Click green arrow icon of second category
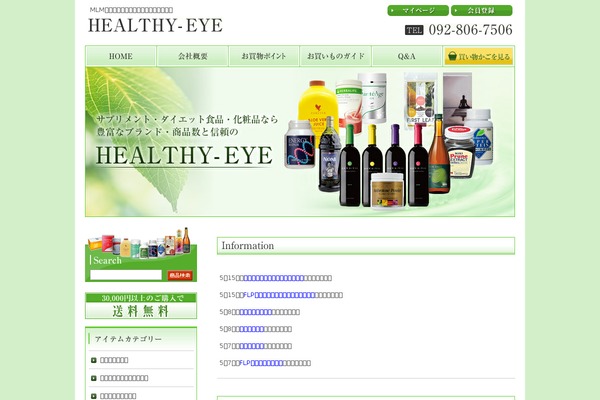The image size is (600, 400). [94, 378]
